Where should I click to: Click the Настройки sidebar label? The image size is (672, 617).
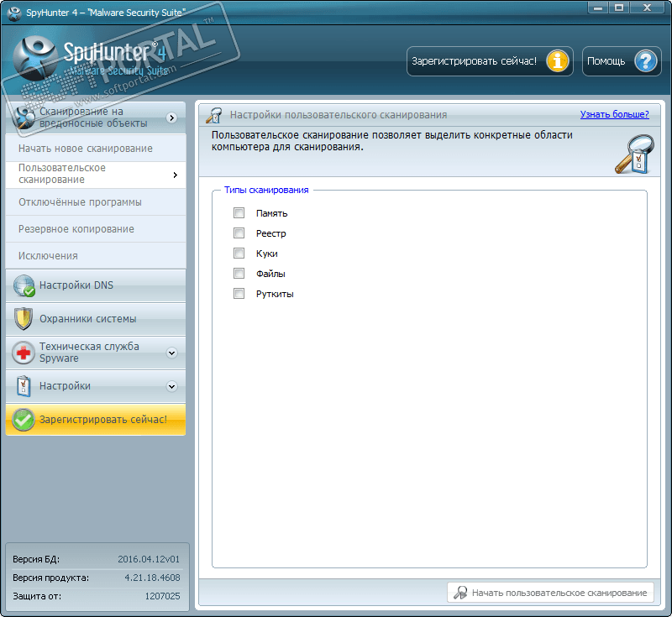pyautogui.click(x=66, y=386)
